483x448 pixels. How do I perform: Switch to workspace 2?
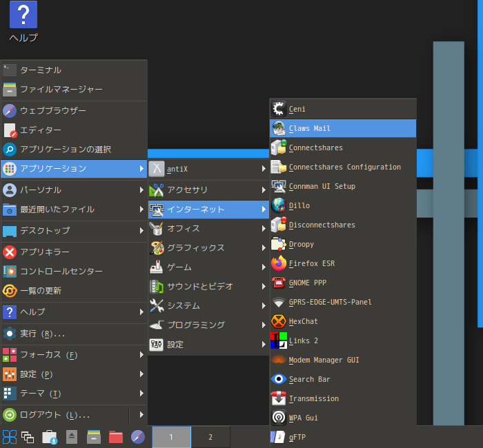tap(210, 437)
